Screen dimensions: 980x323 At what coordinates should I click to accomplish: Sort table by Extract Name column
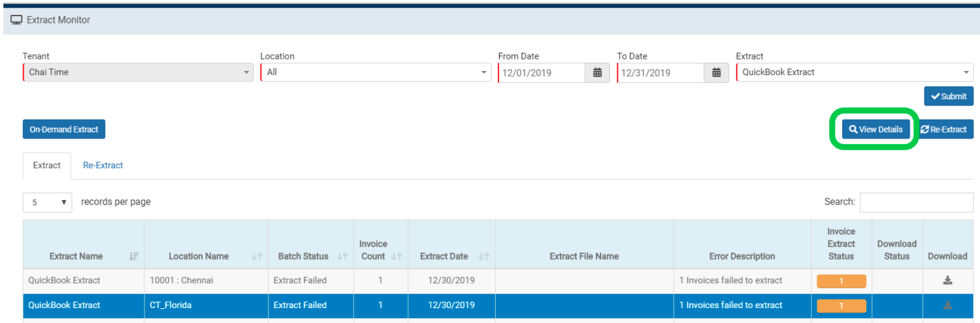(x=134, y=257)
